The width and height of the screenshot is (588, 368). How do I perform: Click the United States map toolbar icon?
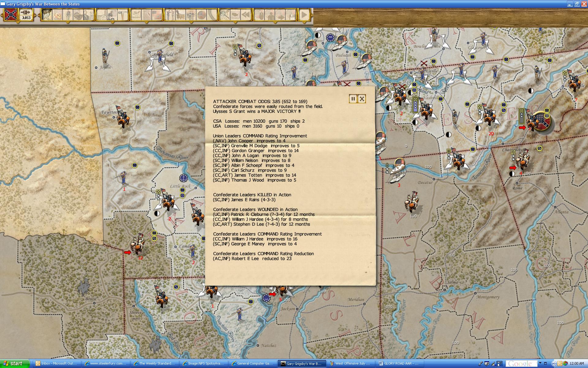(x=236, y=15)
